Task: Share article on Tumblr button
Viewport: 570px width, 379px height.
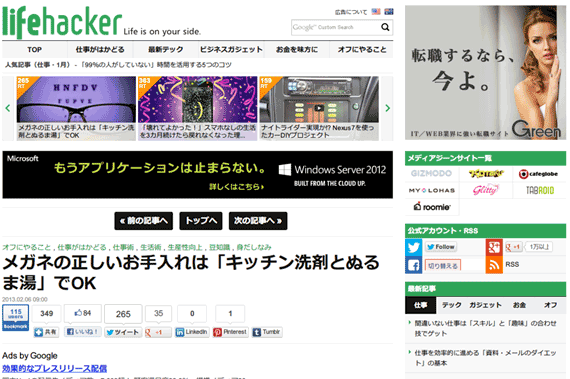Action: (267, 332)
